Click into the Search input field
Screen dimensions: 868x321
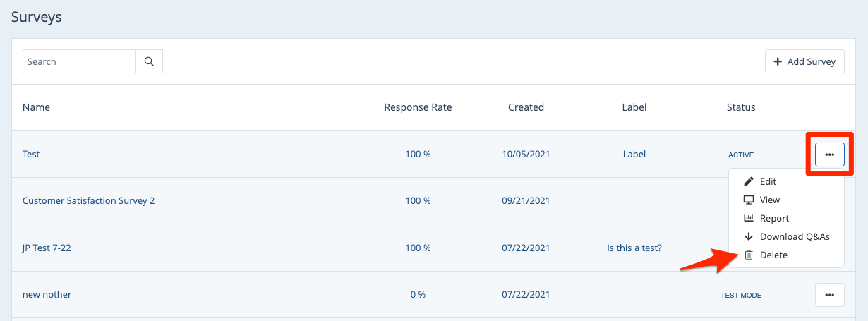click(79, 61)
